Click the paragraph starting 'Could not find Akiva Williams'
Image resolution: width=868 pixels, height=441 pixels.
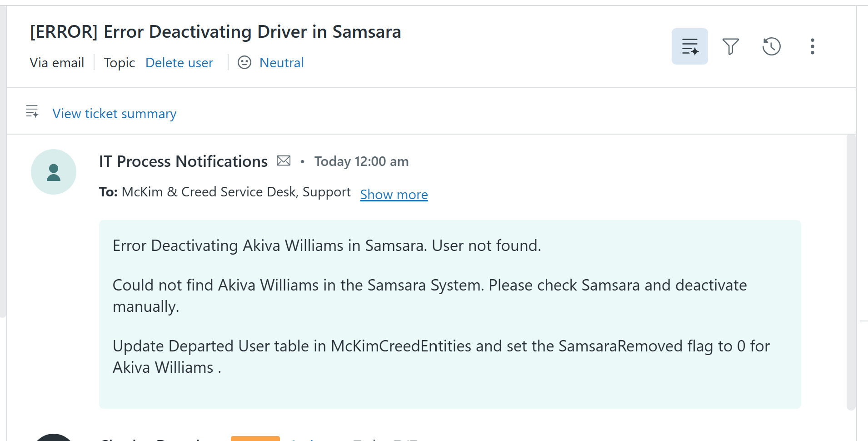click(x=429, y=296)
